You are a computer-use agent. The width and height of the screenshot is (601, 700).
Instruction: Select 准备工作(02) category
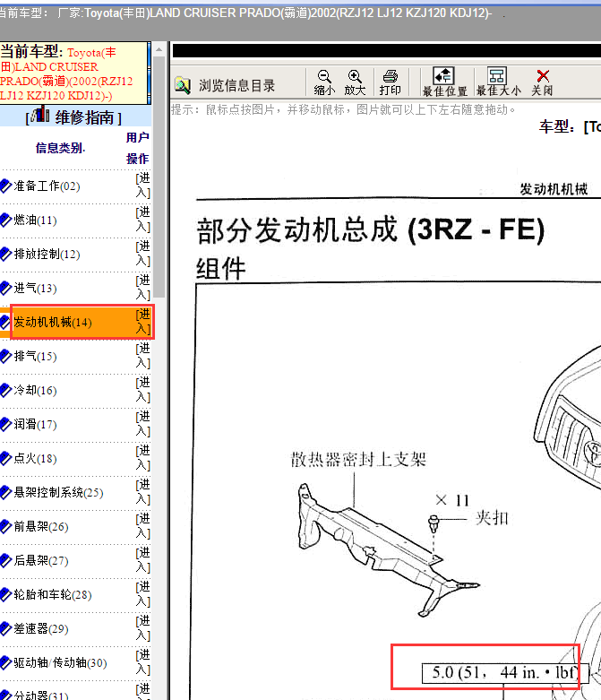tap(47, 186)
